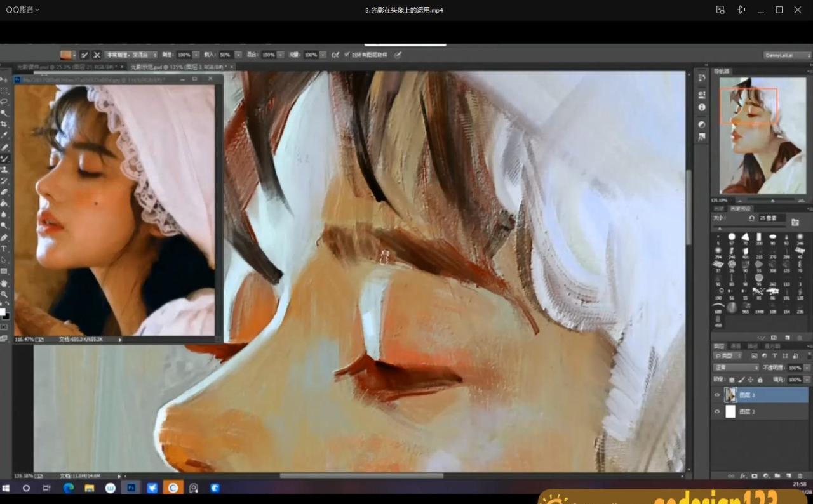Click the layer effects fx icon

tap(742, 475)
